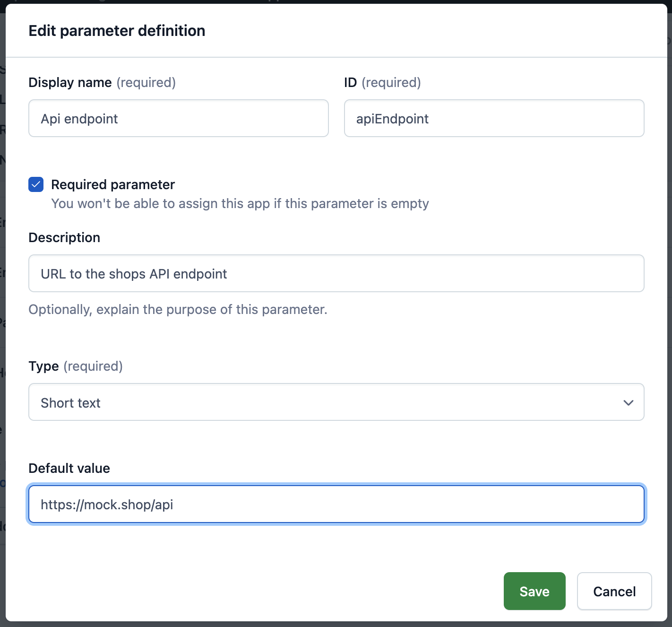The image size is (672, 627).
Task: Click the "Display name" field label
Action: 70,83
